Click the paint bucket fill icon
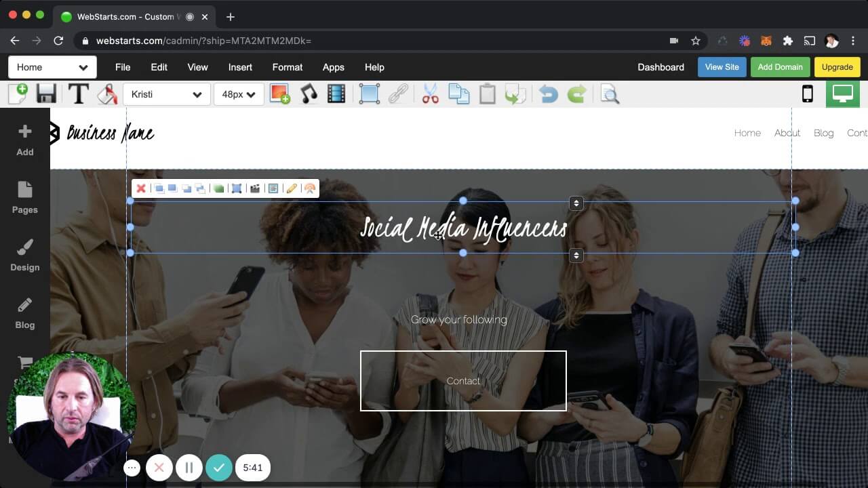This screenshot has height=488, width=868. pyautogui.click(x=106, y=94)
